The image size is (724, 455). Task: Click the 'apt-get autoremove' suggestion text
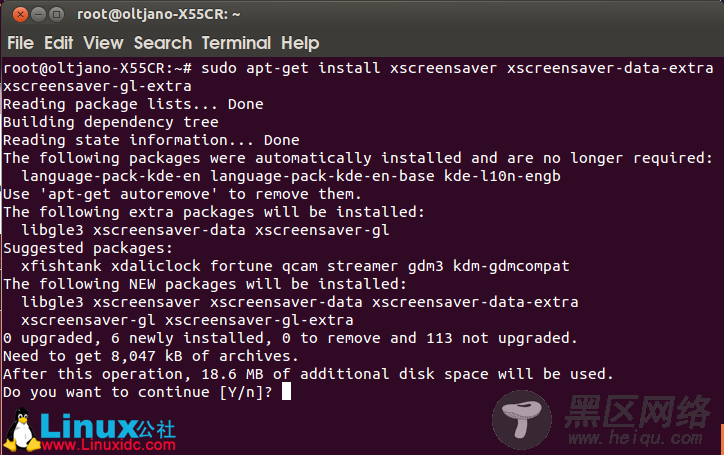tap(128, 194)
